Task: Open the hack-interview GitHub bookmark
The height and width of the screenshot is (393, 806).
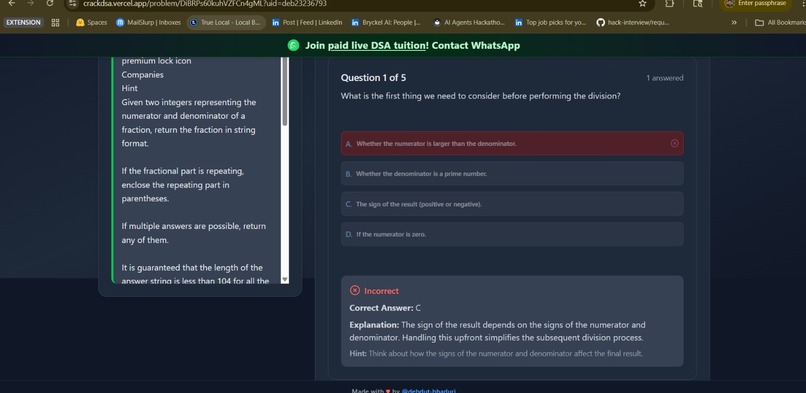Action: (x=633, y=23)
